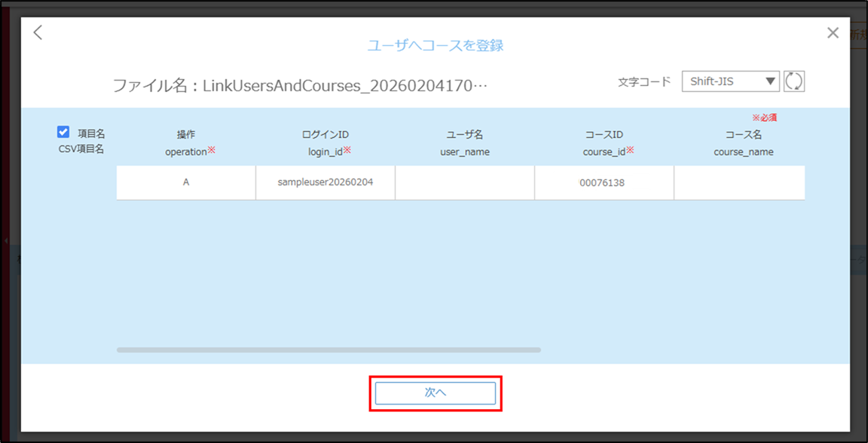868x443 pixels.
Task: Go back using the left chevron arrow
Action: [x=38, y=32]
